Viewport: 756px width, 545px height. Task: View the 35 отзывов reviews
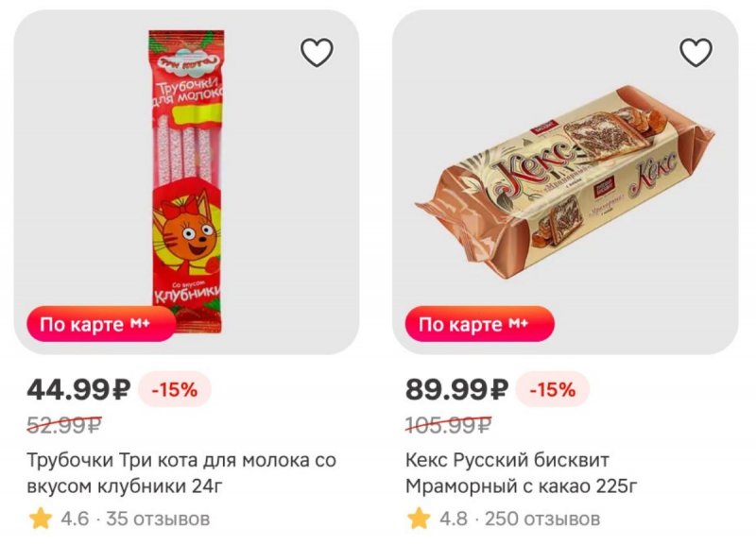(x=158, y=519)
